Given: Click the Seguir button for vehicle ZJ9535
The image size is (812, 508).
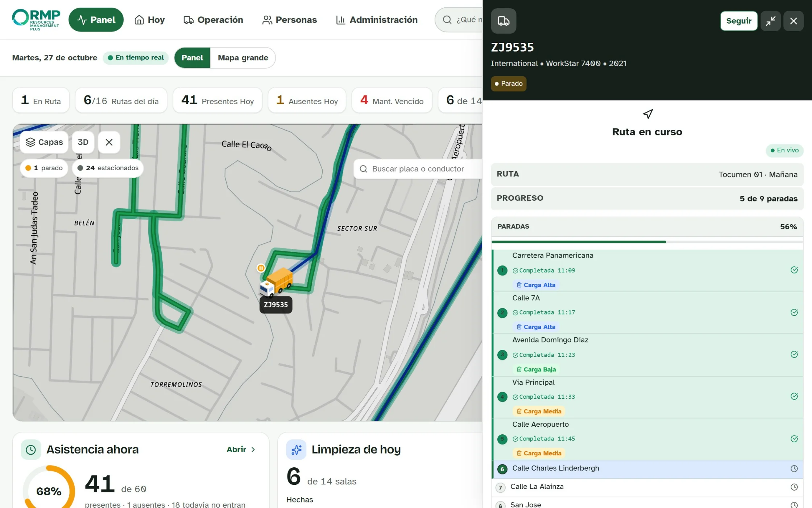Looking at the screenshot, I should click(739, 21).
